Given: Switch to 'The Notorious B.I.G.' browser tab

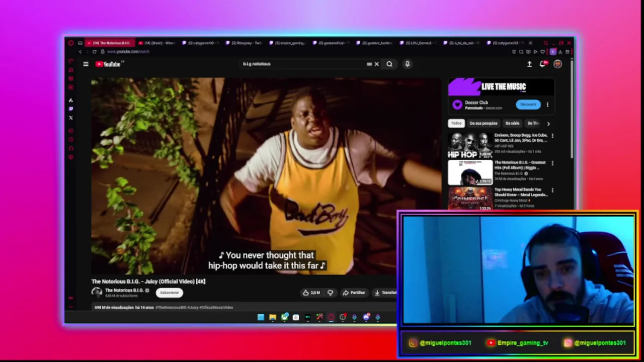Looking at the screenshot, I should tap(109, 43).
